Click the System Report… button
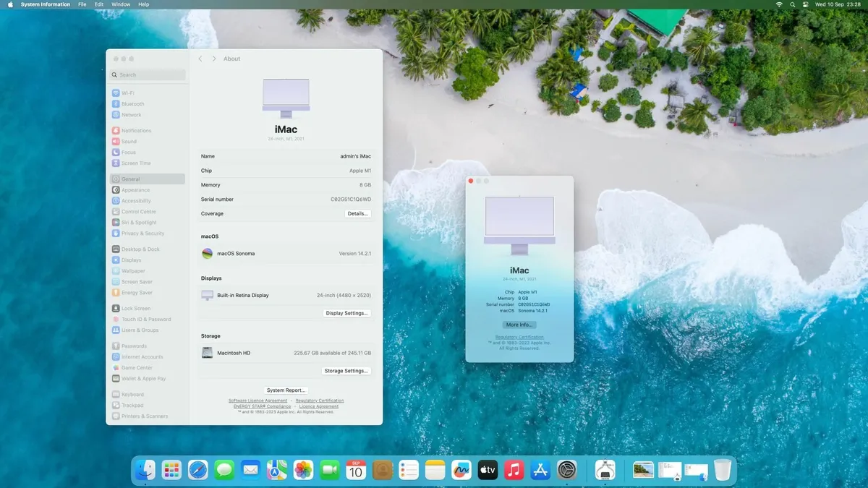The height and width of the screenshot is (488, 868). coord(286,390)
